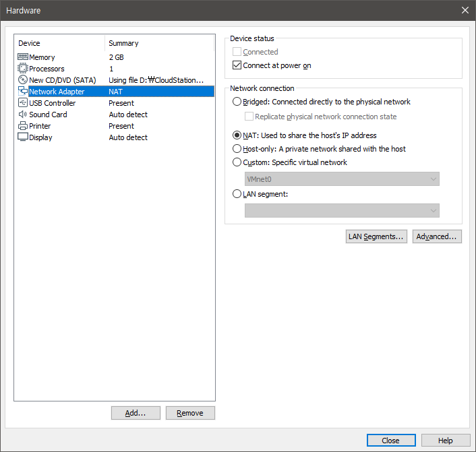Open Advanced network settings
The height and width of the screenshot is (452, 476).
pyautogui.click(x=437, y=236)
